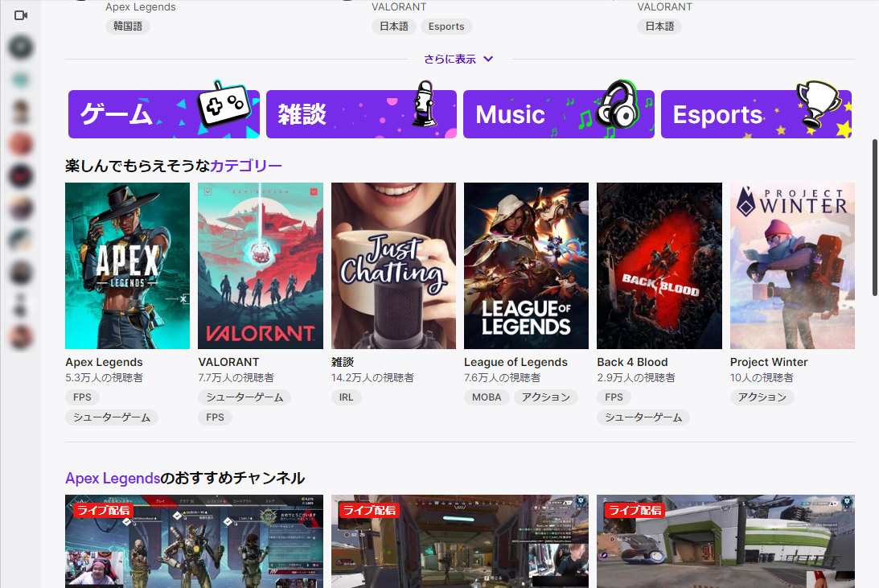Open the Project Winter cover art
Image resolution: width=879 pixels, height=588 pixels.
click(x=792, y=265)
